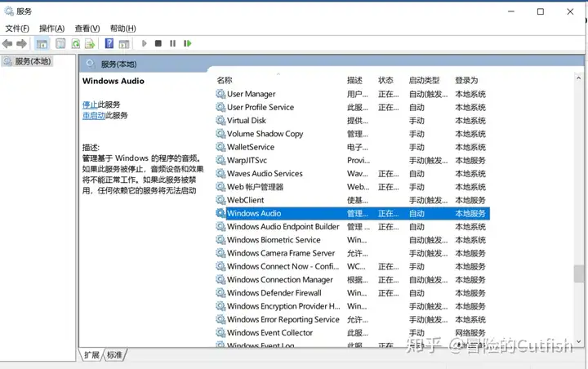
Task: Sort by the 状态 column header
Action: click(385, 80)
